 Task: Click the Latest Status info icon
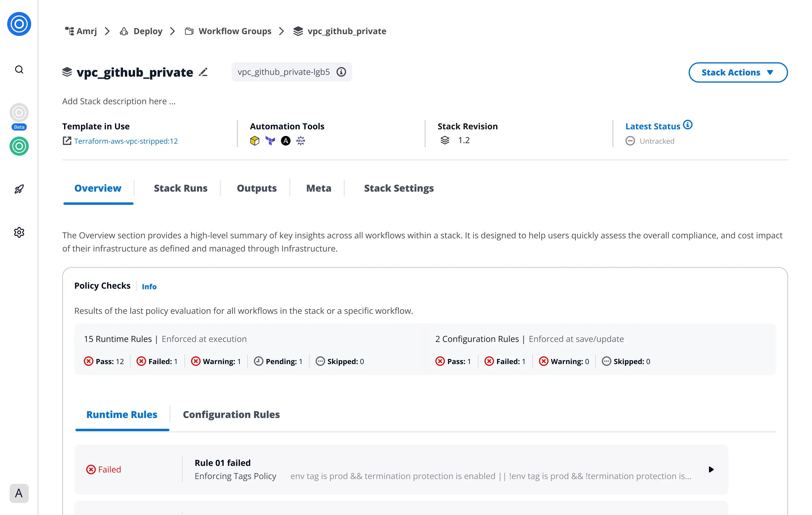687,125
